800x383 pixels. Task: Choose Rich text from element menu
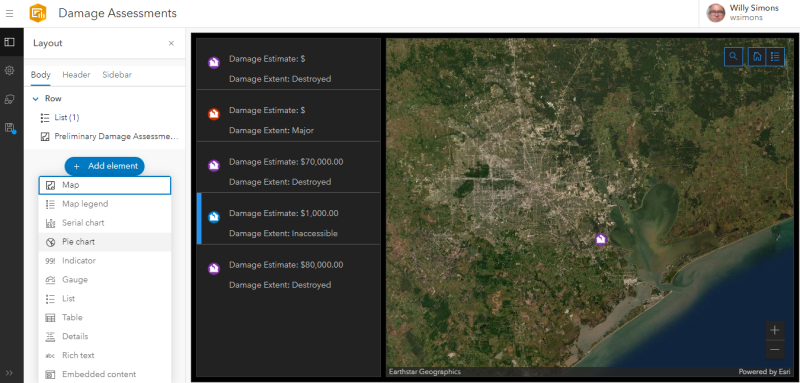105,355
